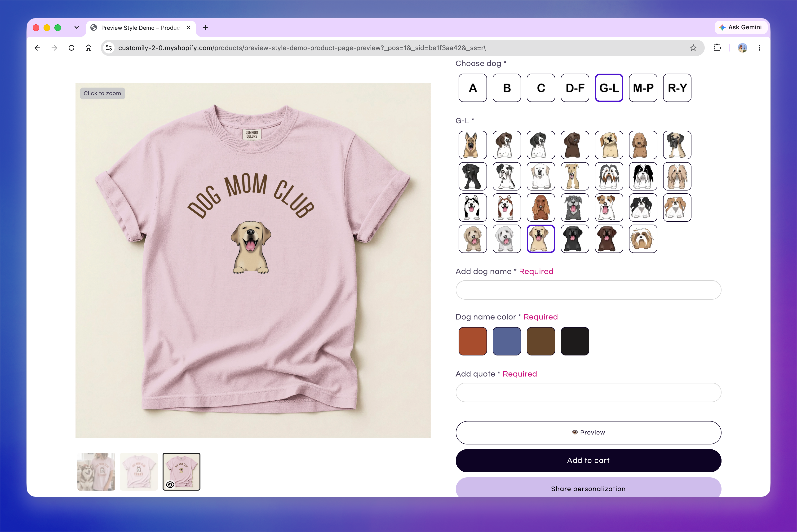Viewport: 797px width, 532px height.
Task: Expand the tab search chevron
Action: (x=77, y=27)
